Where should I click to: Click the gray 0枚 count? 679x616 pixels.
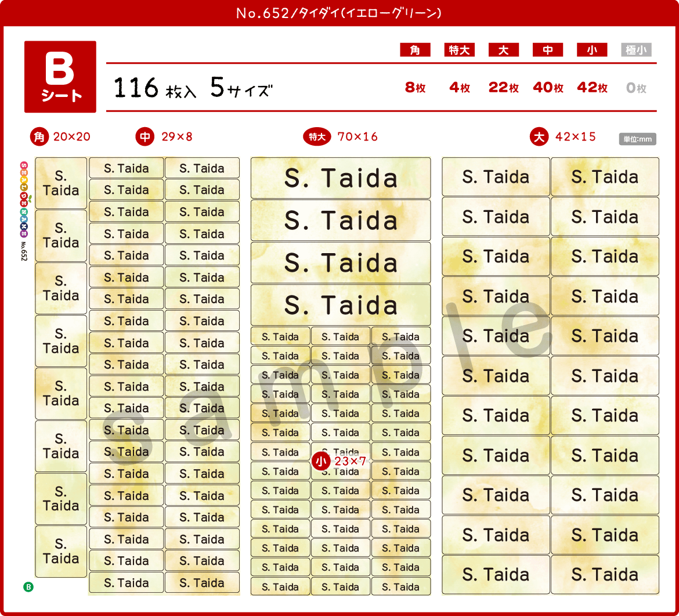pyautogui.click(x=636, y=88)
